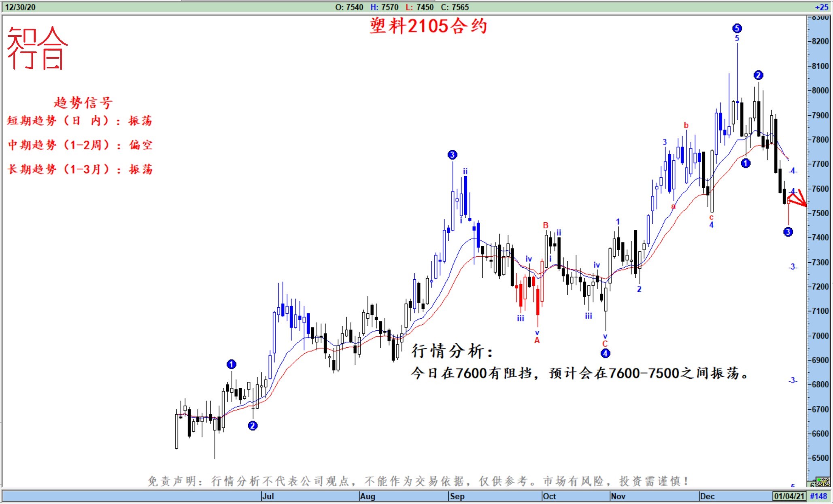Click the Dec label on the time axis

pos(707,496)
